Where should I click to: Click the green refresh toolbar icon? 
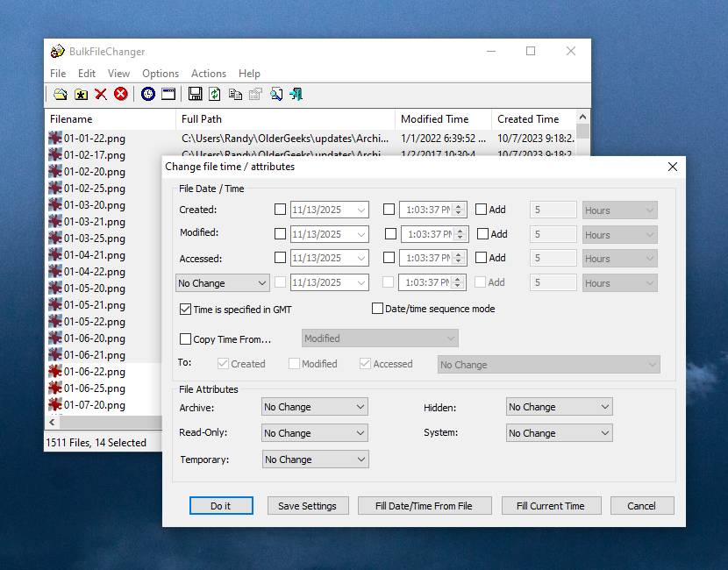[215, 94]
